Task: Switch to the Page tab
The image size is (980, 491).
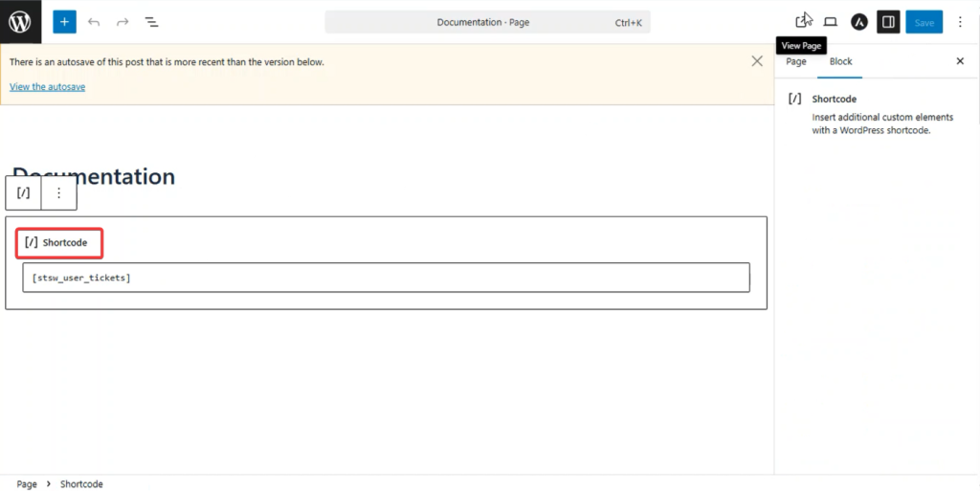Action: point(795,61)
